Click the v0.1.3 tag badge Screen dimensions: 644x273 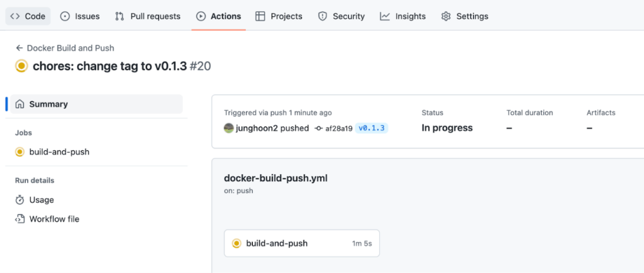tap(372, 128)
